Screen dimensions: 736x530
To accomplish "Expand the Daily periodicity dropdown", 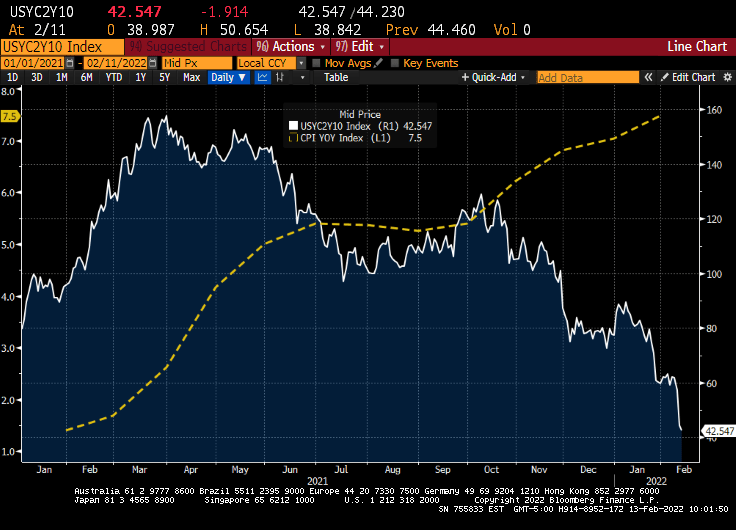I will tap(227, 78).
